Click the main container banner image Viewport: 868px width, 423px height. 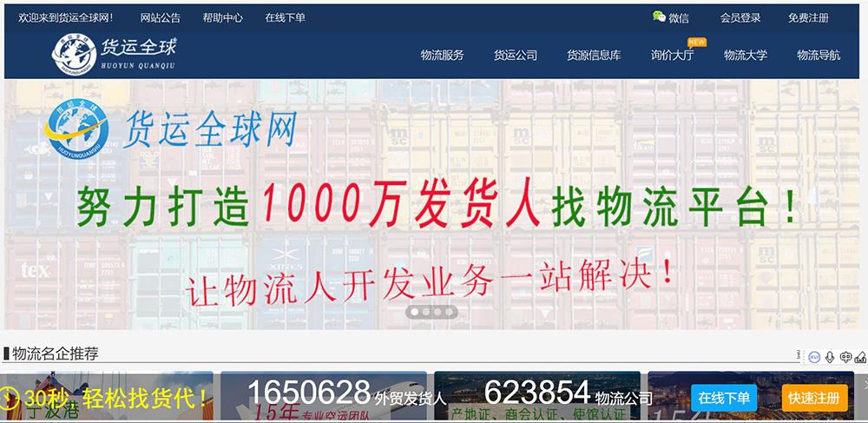coord(431,205)
